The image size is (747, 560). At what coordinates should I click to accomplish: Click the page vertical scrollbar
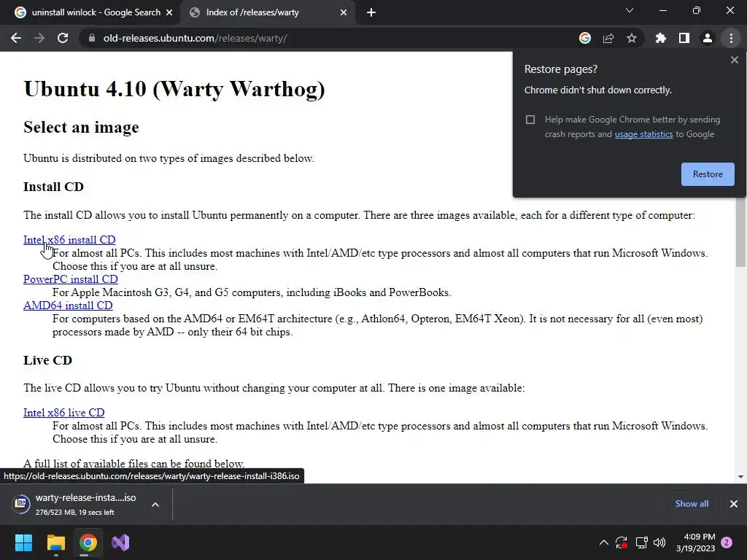pyautogui.click(x=740, y=231)
